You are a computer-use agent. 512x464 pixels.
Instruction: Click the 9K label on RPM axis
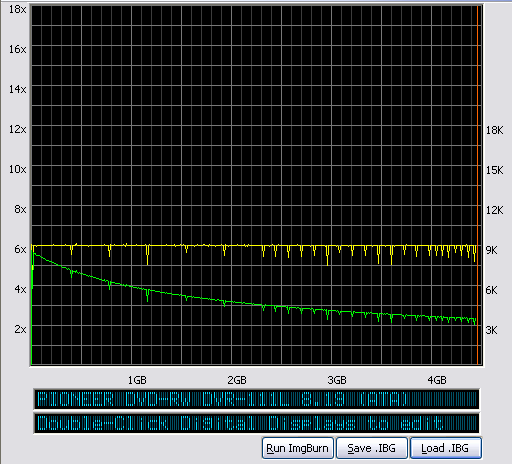coord(492,250)
